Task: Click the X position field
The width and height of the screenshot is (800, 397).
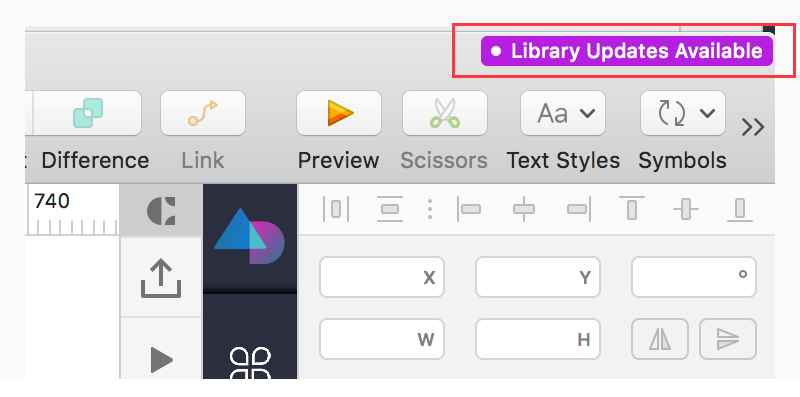Action: pyautogui.click(x=382, y=277)
